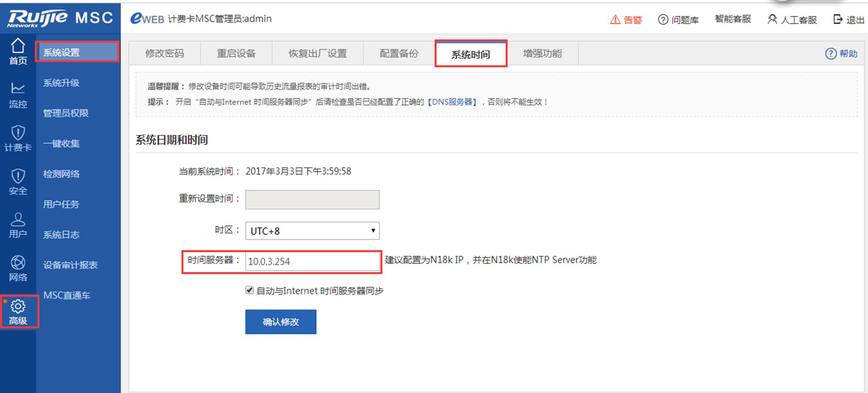Expand the UTC+8 时区 dropdown
868x393 pixels.
click(312, 231)
